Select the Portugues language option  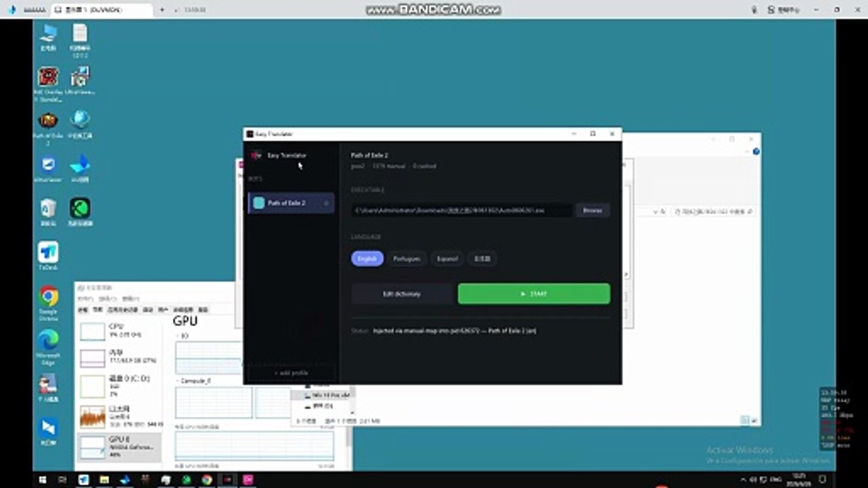point(407,258)
